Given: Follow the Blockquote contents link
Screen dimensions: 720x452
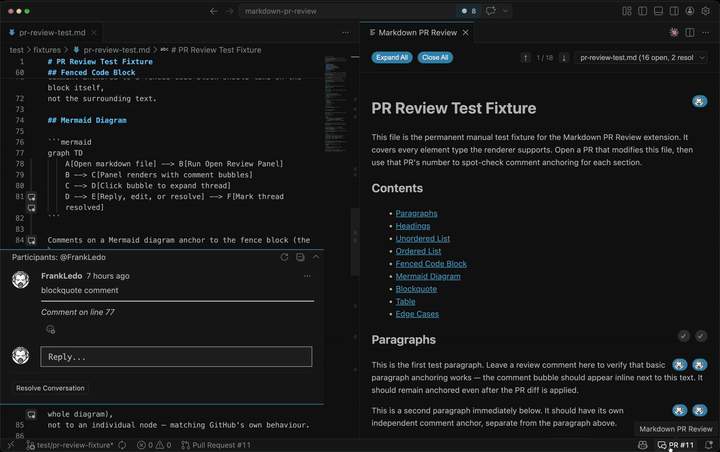Looking at the screenshot, I should pos(416,289).
